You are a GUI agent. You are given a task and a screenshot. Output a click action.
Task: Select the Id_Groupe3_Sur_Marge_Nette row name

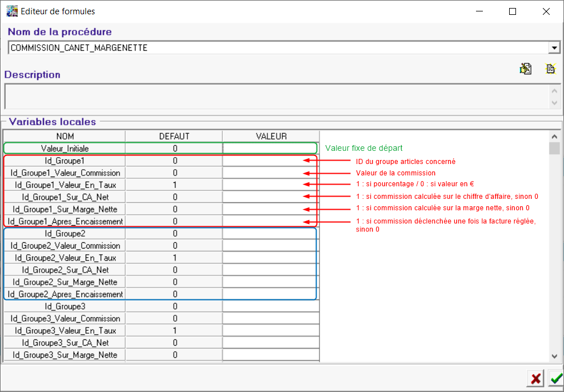[65, 355]
